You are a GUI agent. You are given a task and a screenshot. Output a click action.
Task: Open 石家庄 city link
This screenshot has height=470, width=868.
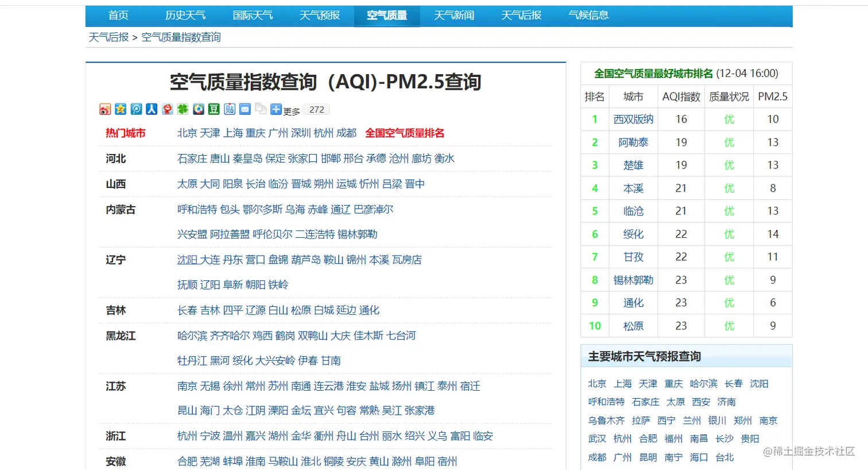click(x=192, y=159)
